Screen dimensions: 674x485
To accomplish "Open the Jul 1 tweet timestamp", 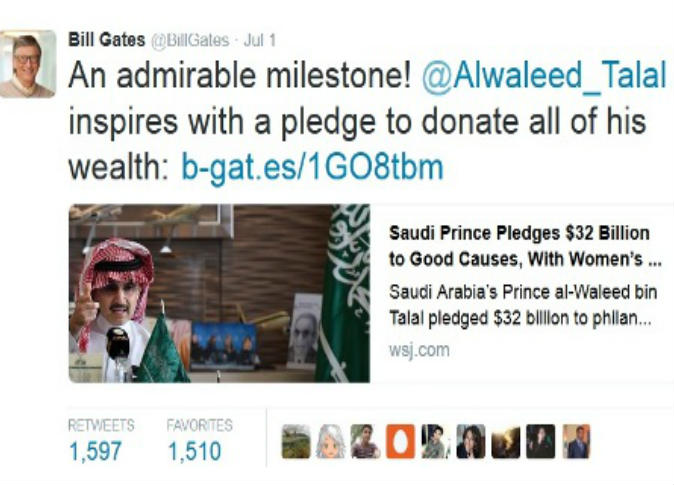I will click(260, 40).
